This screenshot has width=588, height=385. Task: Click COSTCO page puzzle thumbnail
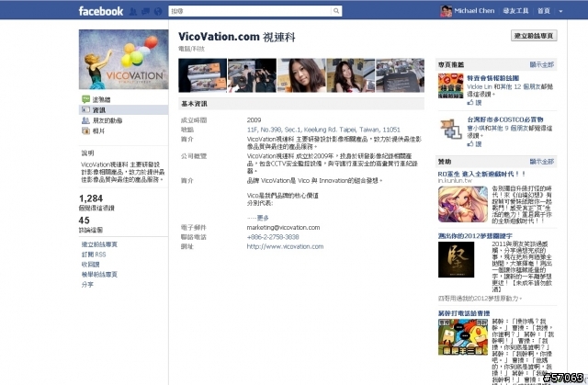click(451, 129)
